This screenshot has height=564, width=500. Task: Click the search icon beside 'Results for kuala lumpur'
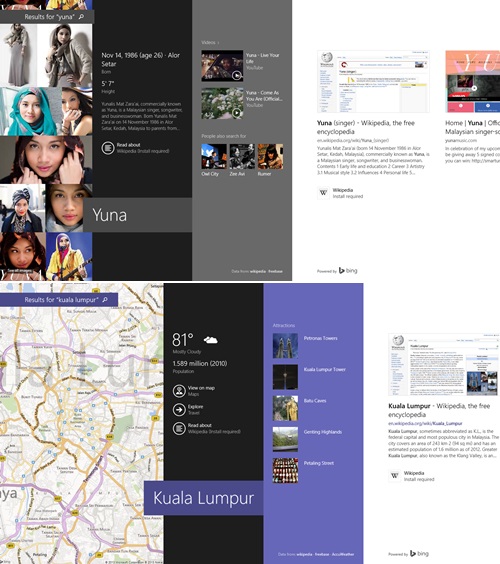pyautogui.click(x=105, y=299)
